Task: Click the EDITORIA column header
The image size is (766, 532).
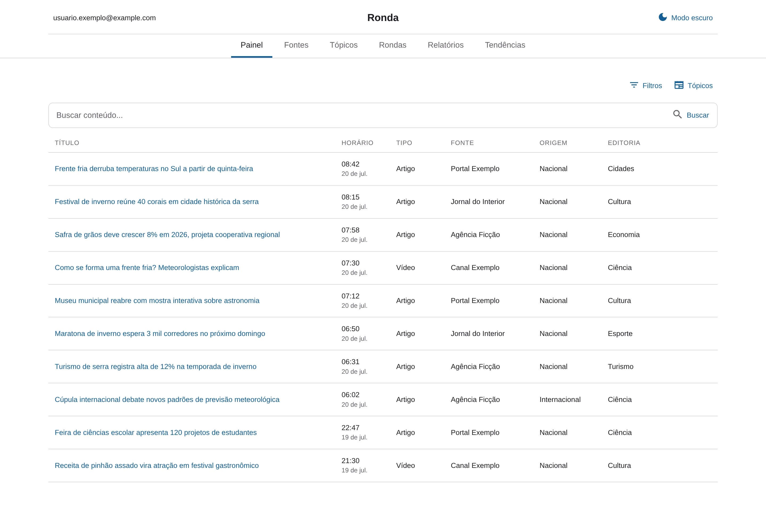Action: [624, 143]
